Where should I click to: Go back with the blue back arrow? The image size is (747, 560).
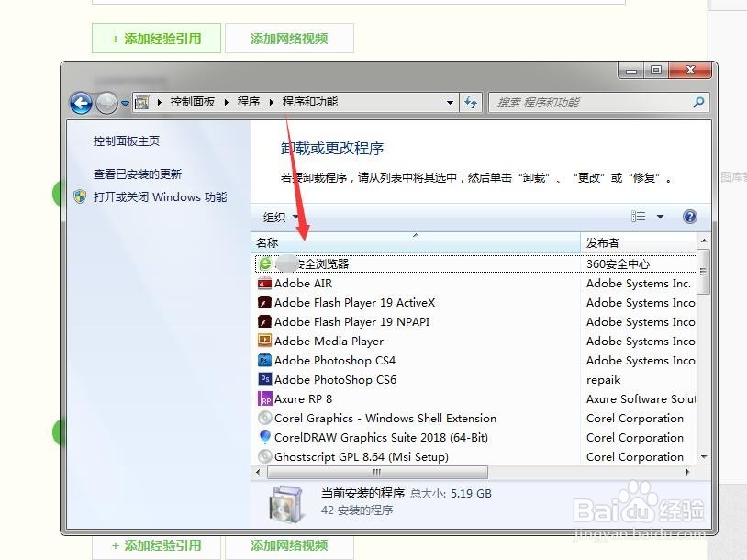81,103
